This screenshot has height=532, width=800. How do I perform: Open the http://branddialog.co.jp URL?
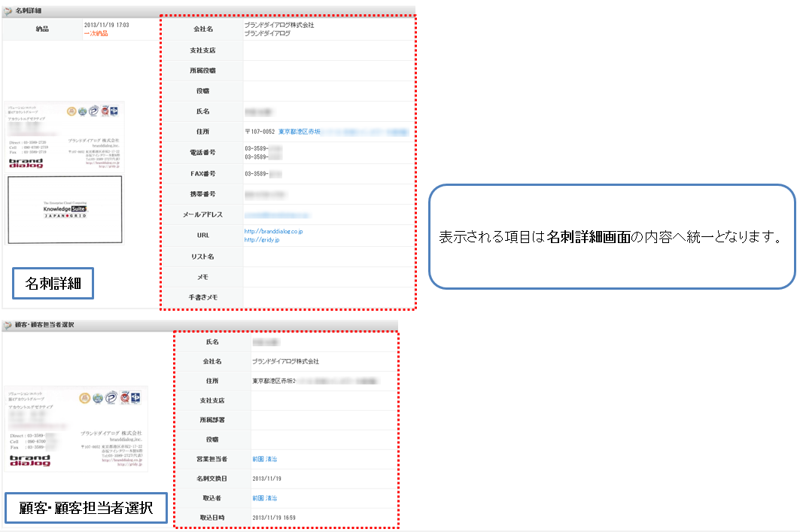(x=273, y=232)
